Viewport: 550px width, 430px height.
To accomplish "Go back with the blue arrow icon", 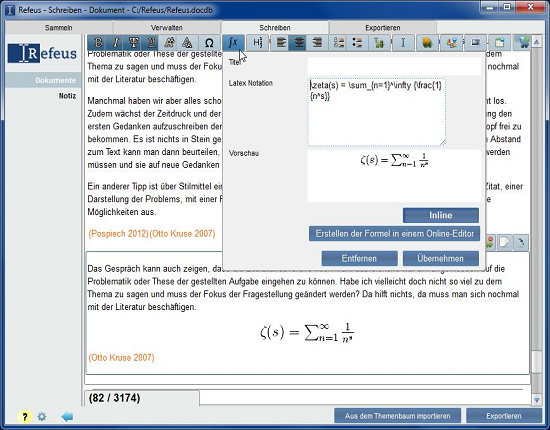I will coord(67,417).
